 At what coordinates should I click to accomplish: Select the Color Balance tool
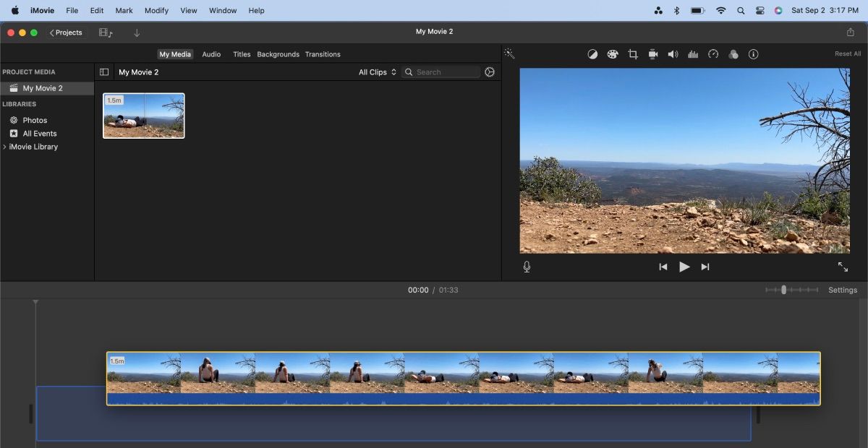tap(593, 53)
